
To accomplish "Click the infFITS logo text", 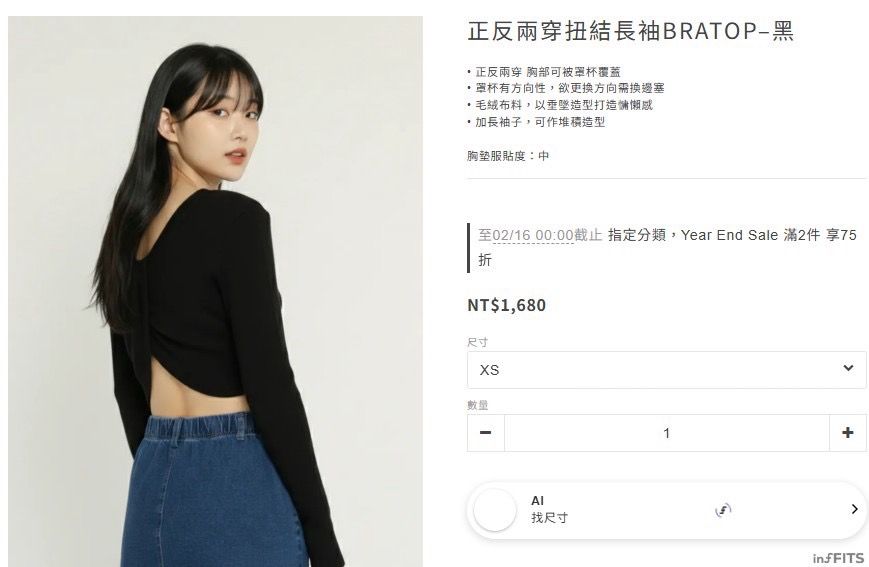I will [x=839, y=558].
